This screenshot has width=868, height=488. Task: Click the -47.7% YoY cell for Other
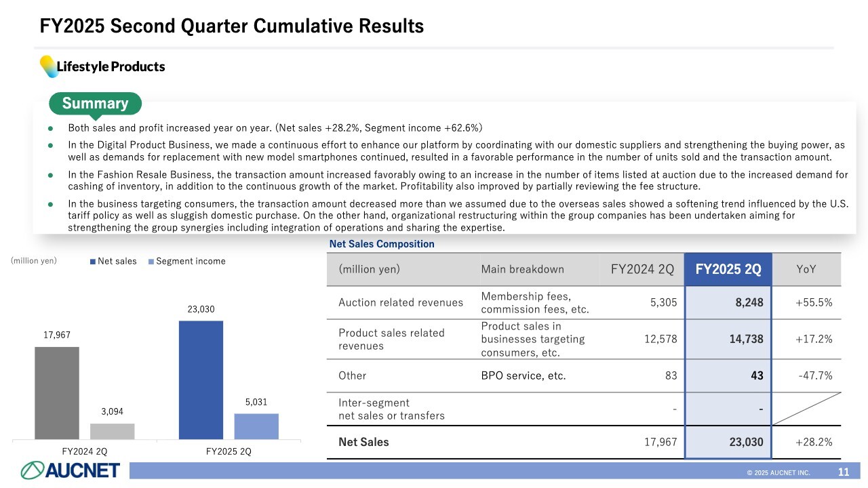pos(814,375)
